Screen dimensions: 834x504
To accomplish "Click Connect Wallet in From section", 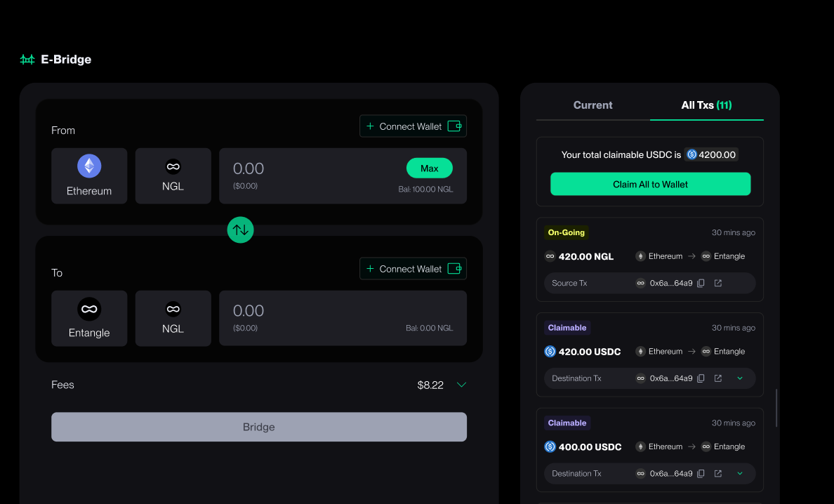I will [413, 126].
